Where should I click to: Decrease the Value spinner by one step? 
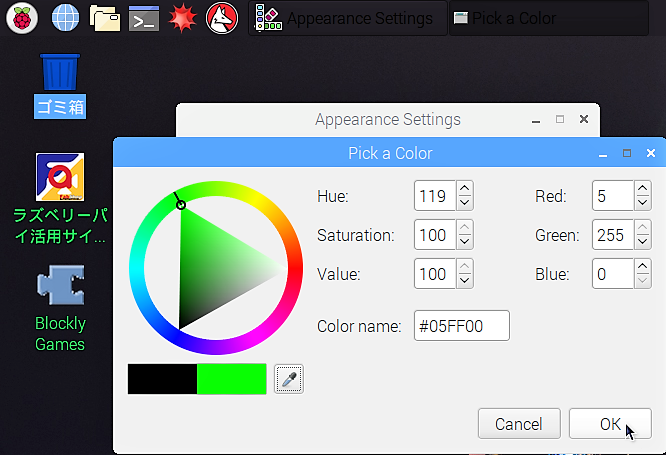pyautogui.click(x=465, y=281)
